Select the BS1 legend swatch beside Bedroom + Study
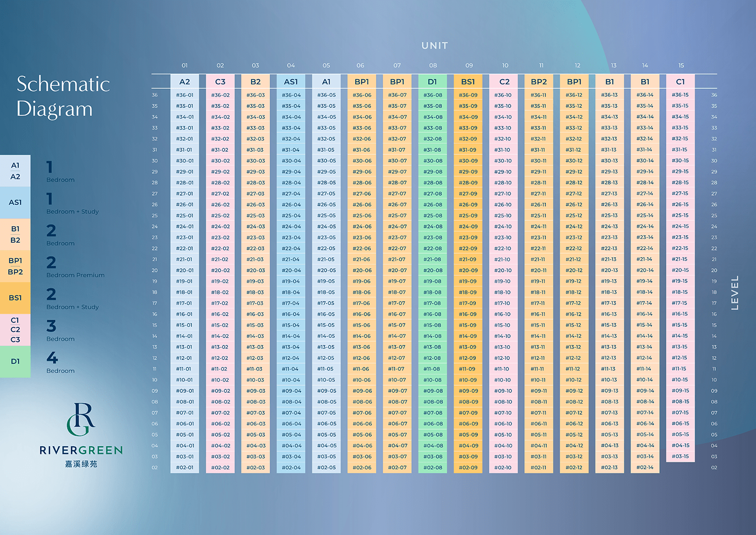The image size is (756, 535). tap(15, 298)
